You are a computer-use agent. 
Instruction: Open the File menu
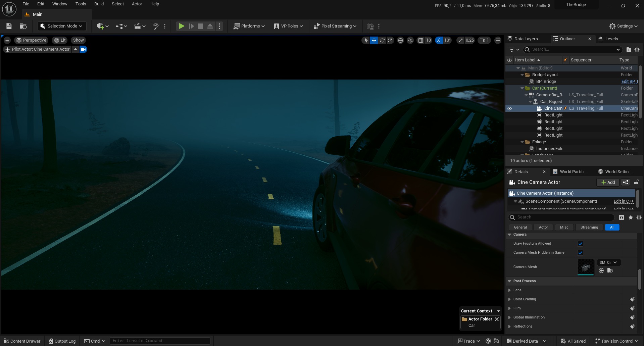[26, 4]
